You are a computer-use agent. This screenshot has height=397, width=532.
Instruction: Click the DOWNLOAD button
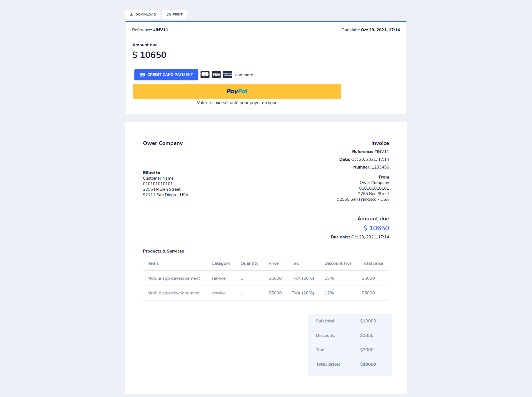pos(143,14)
